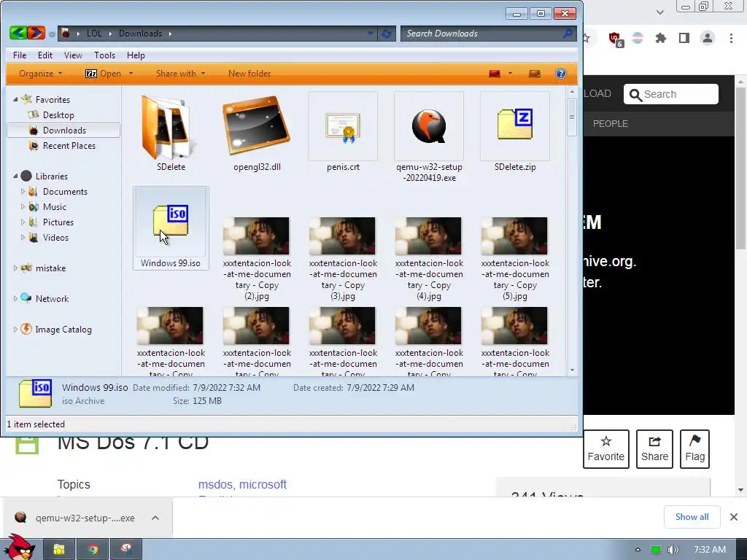This screenshot has height=560, width=747.
Task: Click the Share button on the page
Action: (654, 449)
